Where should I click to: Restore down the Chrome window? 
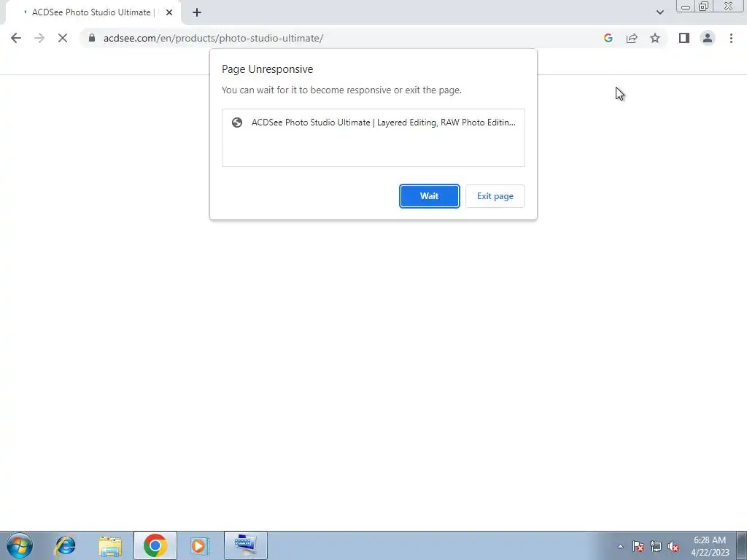click(x=703, y=7)
